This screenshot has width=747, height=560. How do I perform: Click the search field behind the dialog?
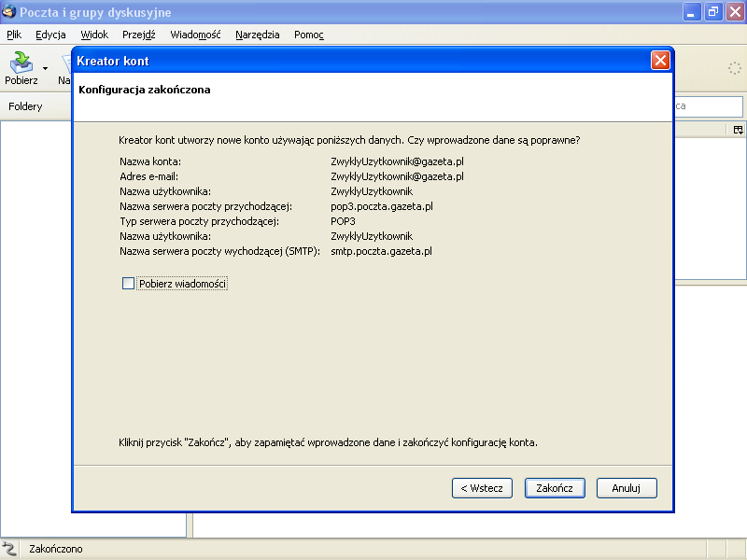709,106
